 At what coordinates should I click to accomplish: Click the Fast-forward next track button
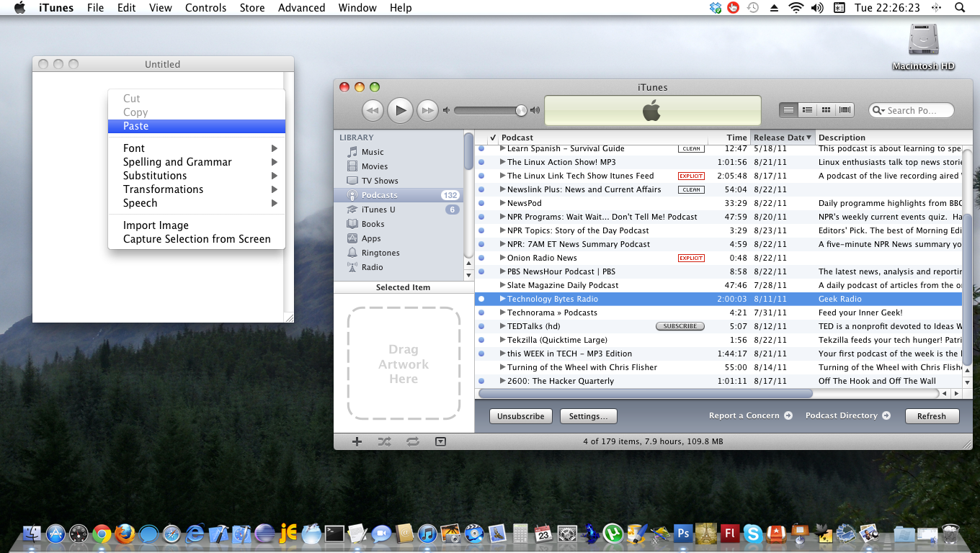(x=428, y=110)
